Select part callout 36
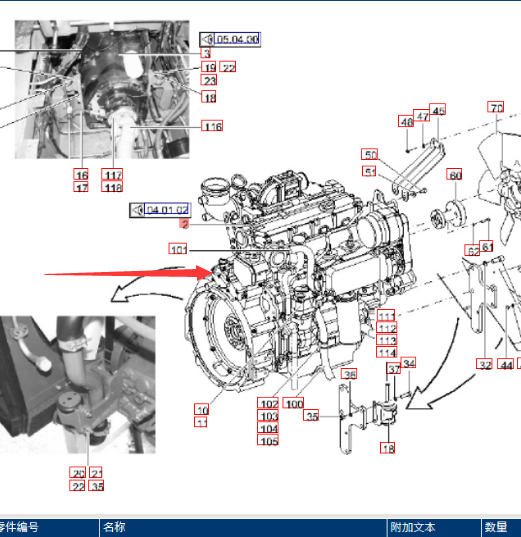The height and width of the screenshot is (537, 521). (349, 374)
